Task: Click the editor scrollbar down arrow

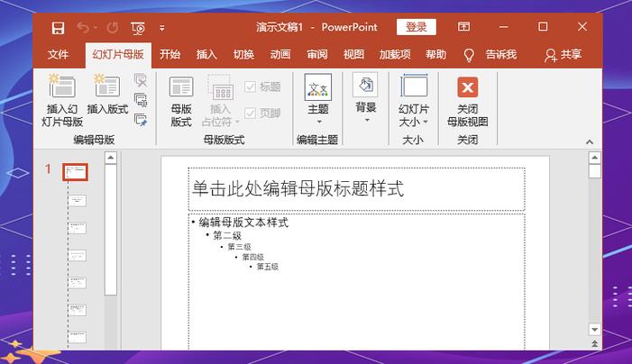Action: 594,330
